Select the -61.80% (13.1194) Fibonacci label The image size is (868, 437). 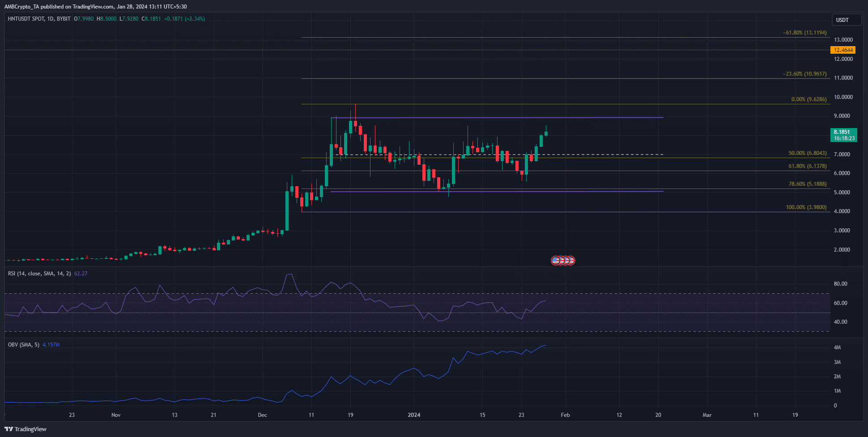coord(804,33)
